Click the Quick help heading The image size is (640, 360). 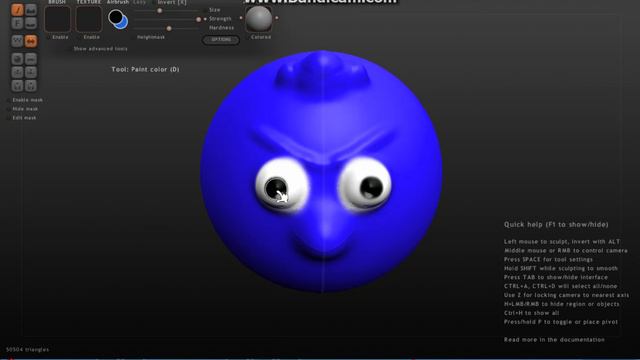coord(556,224)
